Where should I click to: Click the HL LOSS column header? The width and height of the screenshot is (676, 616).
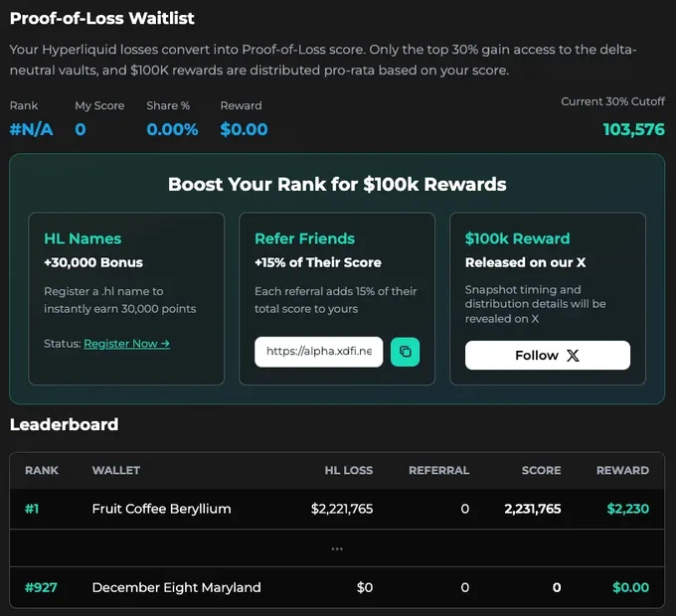coord(349,470)
